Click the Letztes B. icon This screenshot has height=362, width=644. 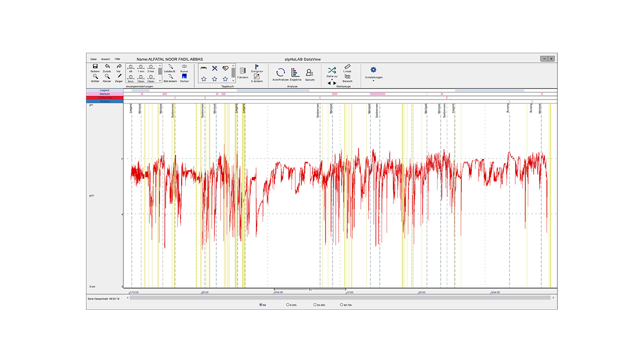point(170,66)
